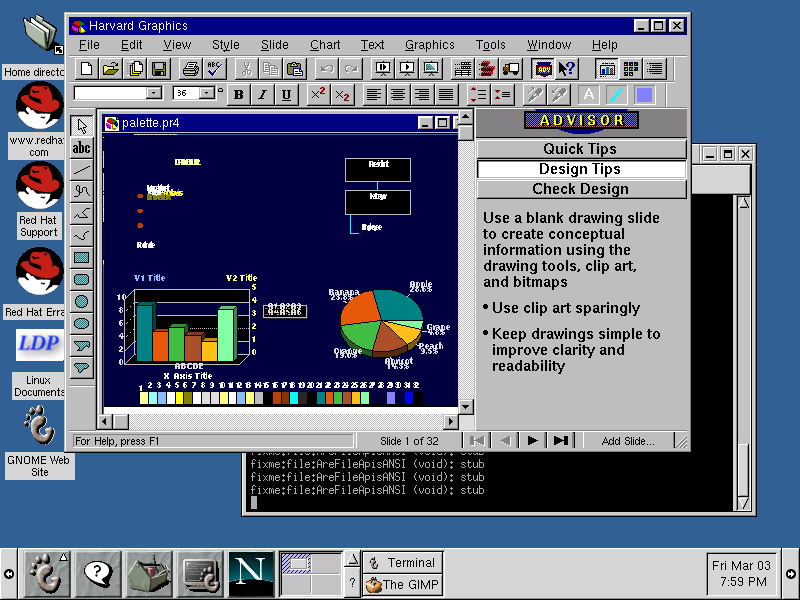Screen dimensions: 800x600
Task: Switch to slide sorter grid view icon
Action: tap(631, 69)
